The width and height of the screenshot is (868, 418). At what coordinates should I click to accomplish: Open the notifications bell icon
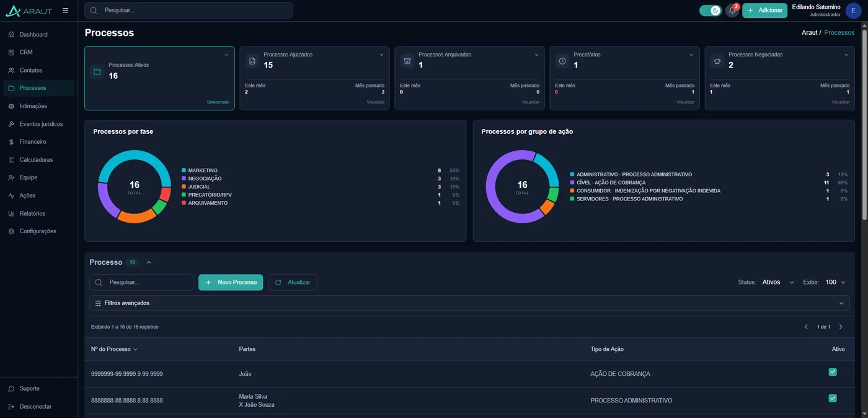point(732,11)
